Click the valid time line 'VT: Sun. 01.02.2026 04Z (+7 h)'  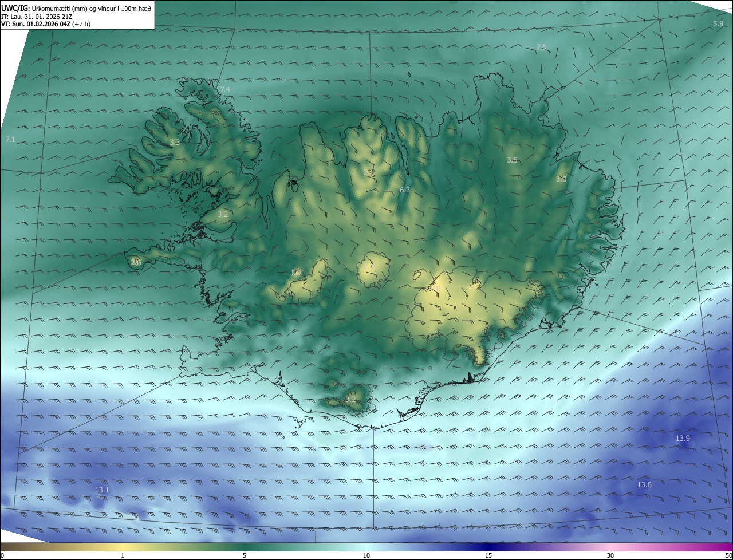[46, 24]
